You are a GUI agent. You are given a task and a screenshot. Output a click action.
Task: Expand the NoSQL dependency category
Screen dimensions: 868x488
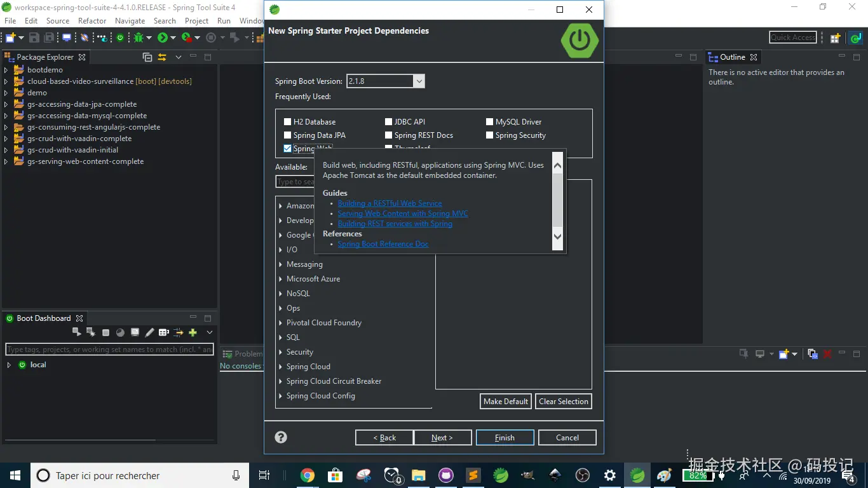[x=281, y=294]
